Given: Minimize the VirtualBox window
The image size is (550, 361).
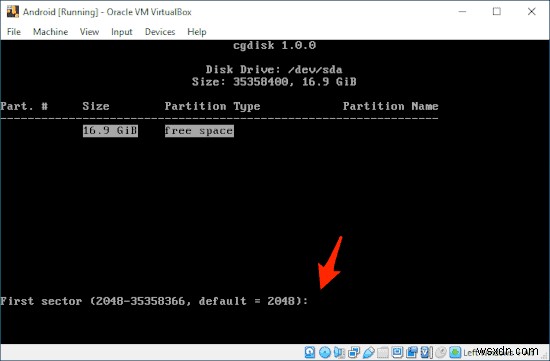Looking at the screenshot, I should click(x=462, y=12).
